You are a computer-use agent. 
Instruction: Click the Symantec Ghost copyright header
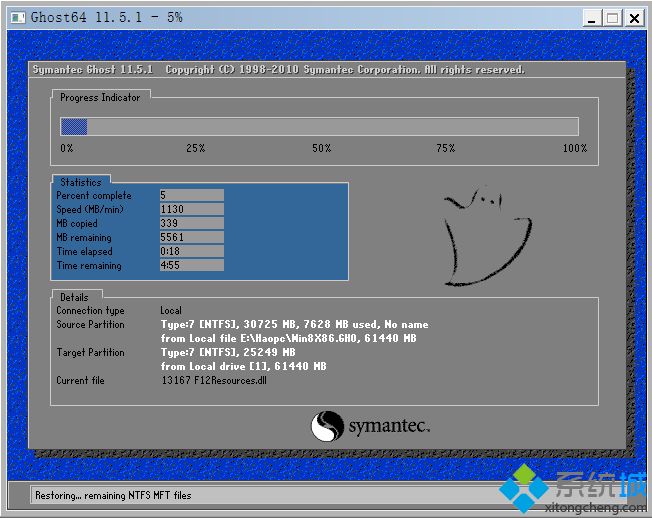coord(279,69)
